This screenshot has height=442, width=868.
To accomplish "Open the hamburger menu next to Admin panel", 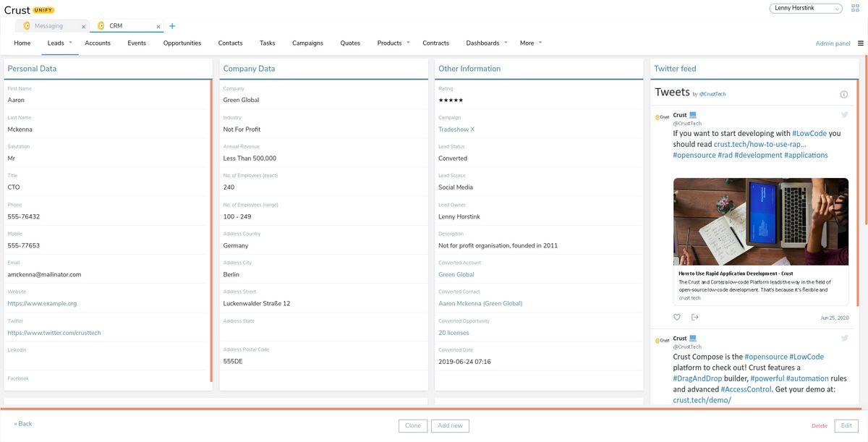I will click(x=861, y=43).
